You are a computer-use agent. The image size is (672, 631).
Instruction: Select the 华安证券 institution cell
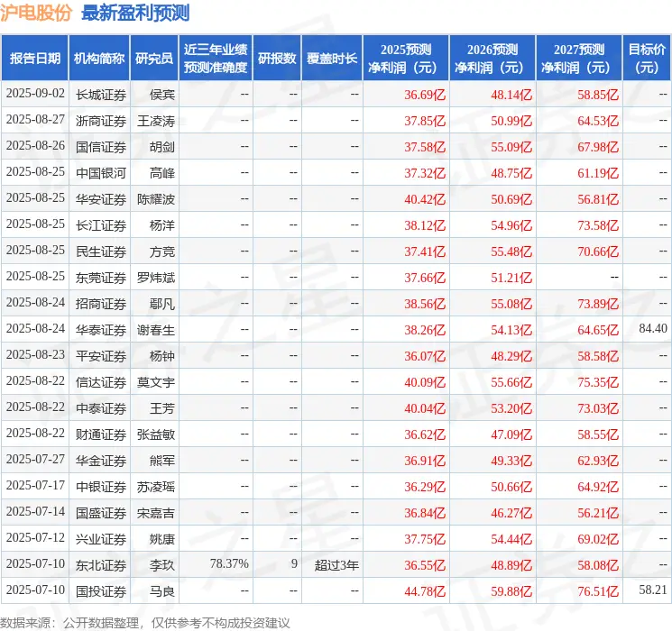(101, 199)
